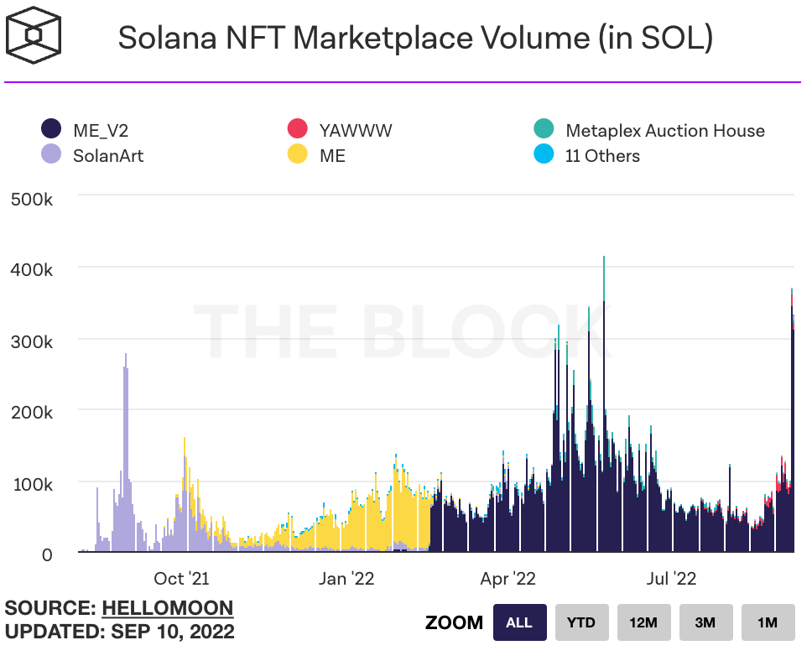Select the ME_V2 legend color dot
The image size is (812, 661).
click(x=52, y=128)
